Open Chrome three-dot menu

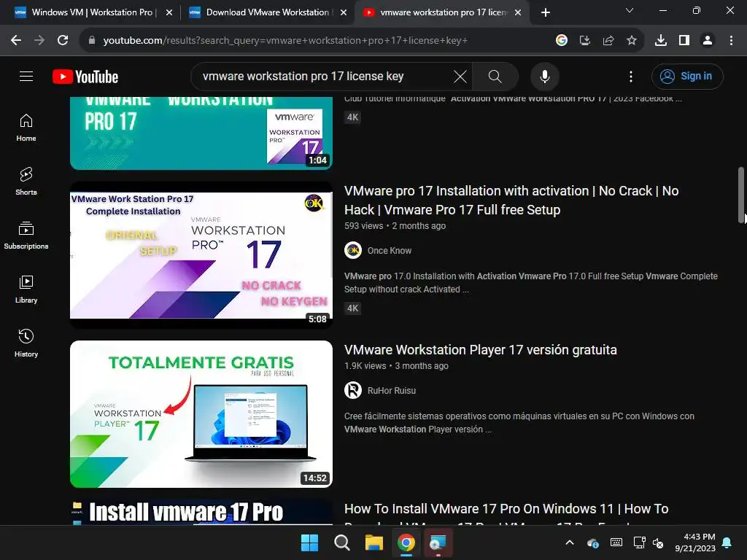point(731,41)
